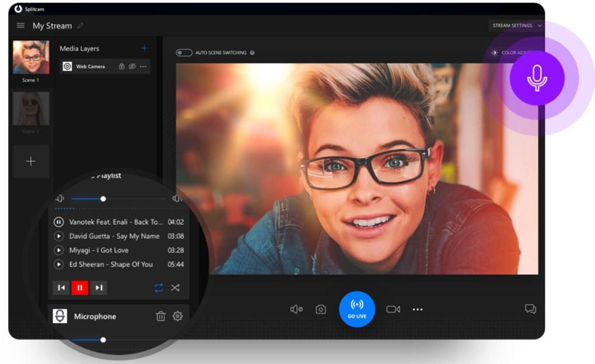Click the video record camcorder icon
The image size is (595, 364).
393,309
